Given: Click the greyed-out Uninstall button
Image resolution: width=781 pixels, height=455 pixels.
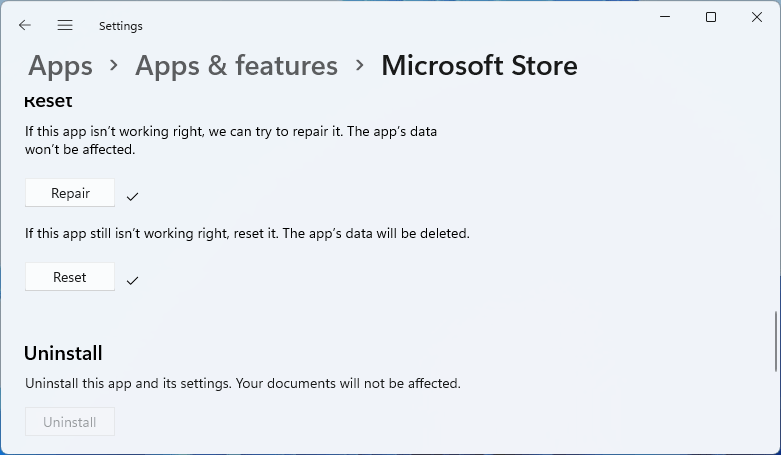Looking at the screenshot, I should point(70,422).
